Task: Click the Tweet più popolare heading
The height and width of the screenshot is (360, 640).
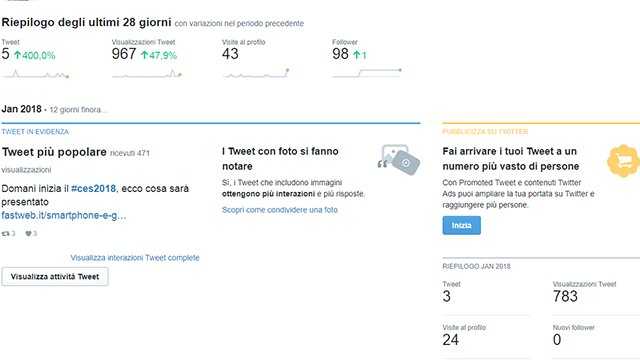Action: [54, 152]
